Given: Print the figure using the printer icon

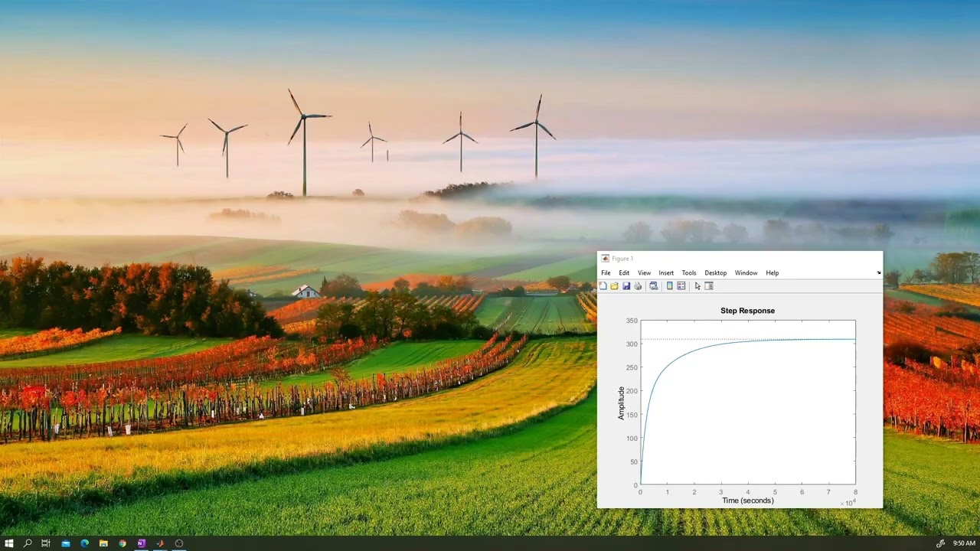Looking at the screenshot, I should tap(638, 286).
